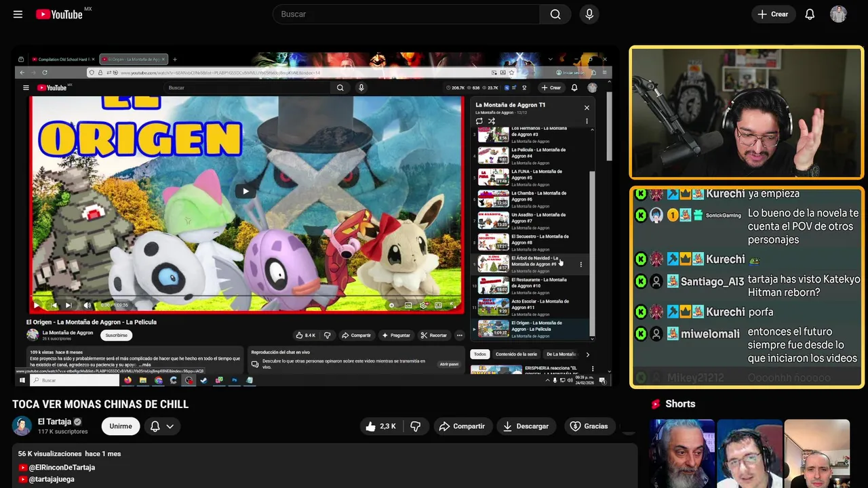This screenshot has height=488, width=868.
Task: Open the Photoshop icon in the taskbar
Action: pos(234,380)
